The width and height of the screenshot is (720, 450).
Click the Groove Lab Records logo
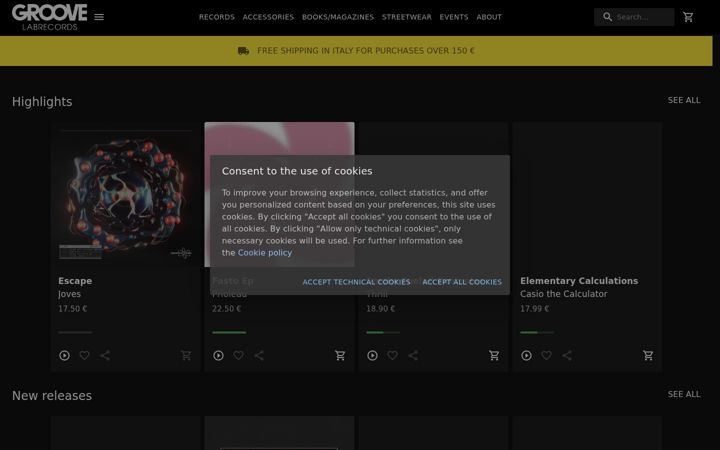point(50,17)
